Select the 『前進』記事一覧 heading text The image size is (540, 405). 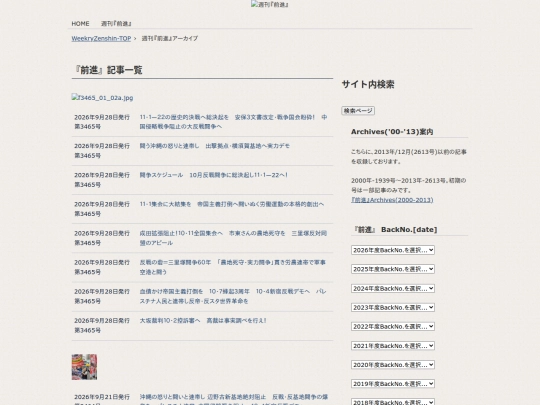point(108,70)
